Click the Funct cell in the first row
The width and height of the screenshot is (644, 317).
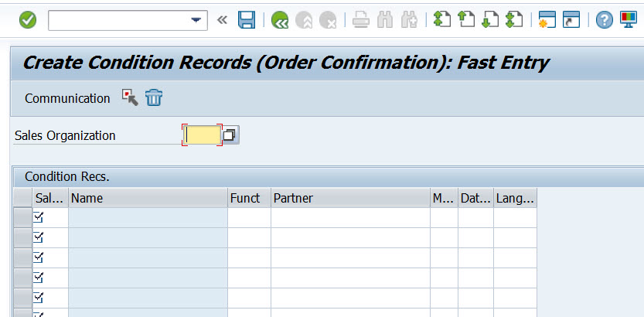coord(249,217)
